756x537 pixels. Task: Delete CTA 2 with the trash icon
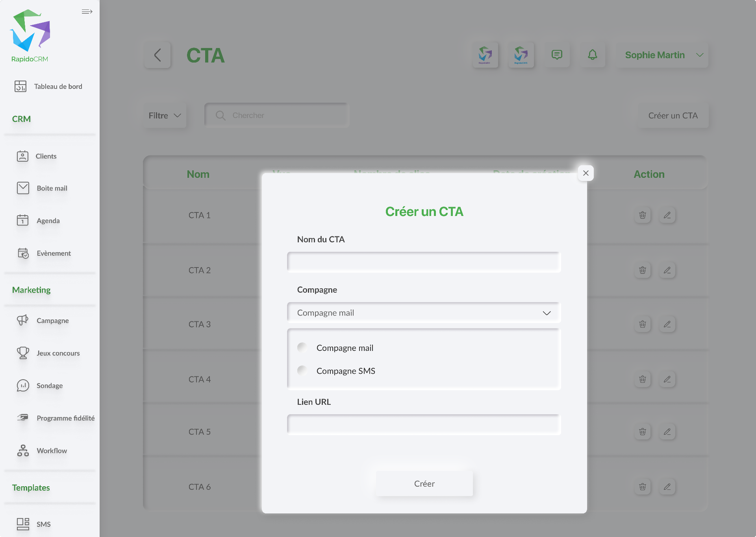click(x=643, y=270)
